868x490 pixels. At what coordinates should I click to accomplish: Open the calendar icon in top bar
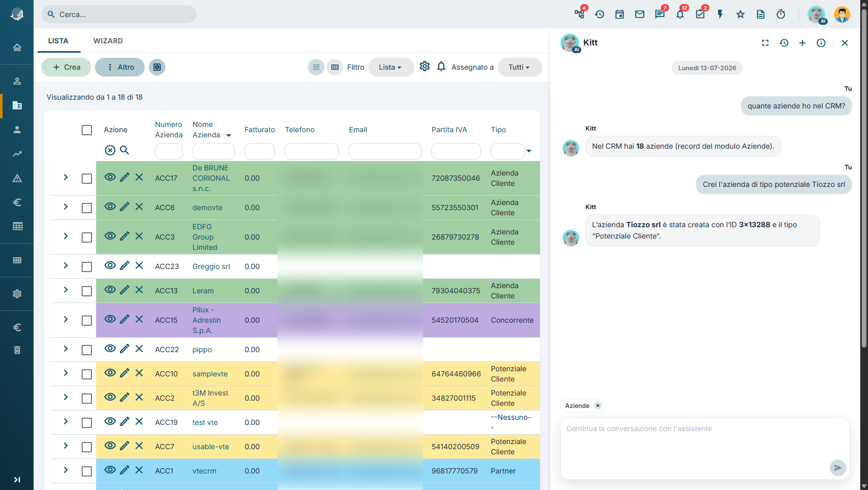[619, 14]
